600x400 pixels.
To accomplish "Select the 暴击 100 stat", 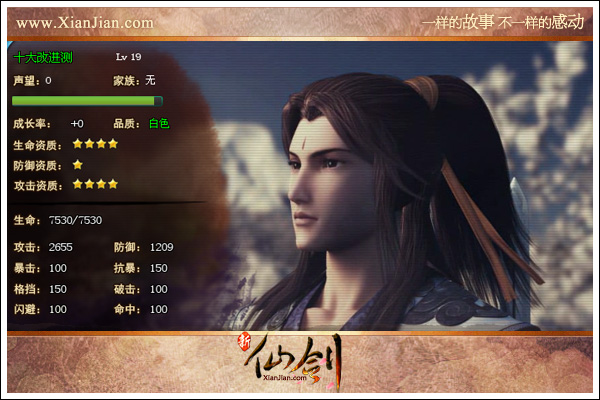I will (x=40, y=268).
